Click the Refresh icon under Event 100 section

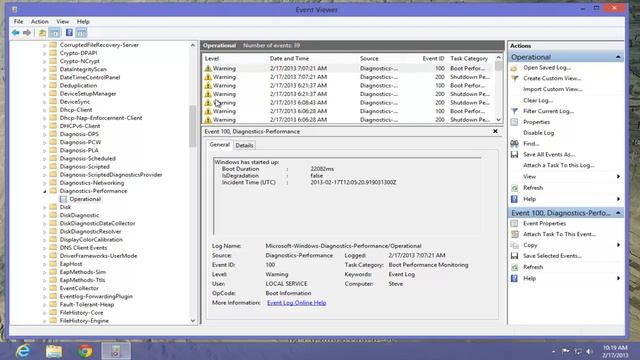click(514, 267)
